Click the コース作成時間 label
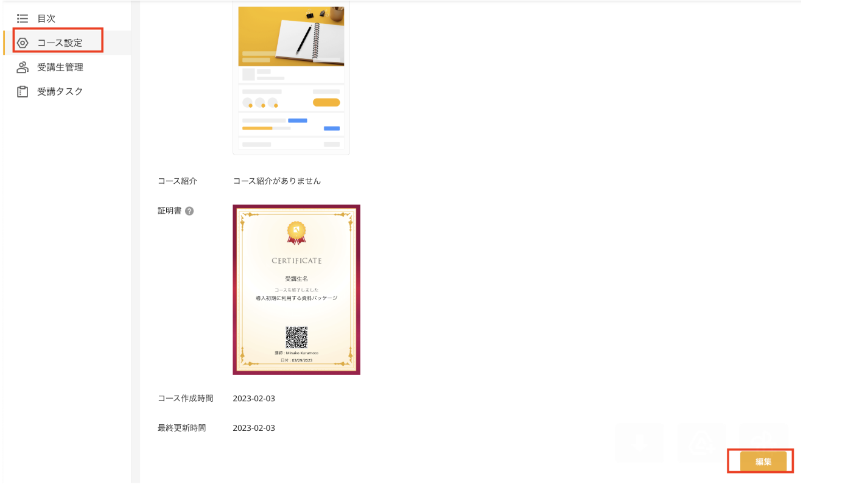The image size is (845, 504). point(186,398)
